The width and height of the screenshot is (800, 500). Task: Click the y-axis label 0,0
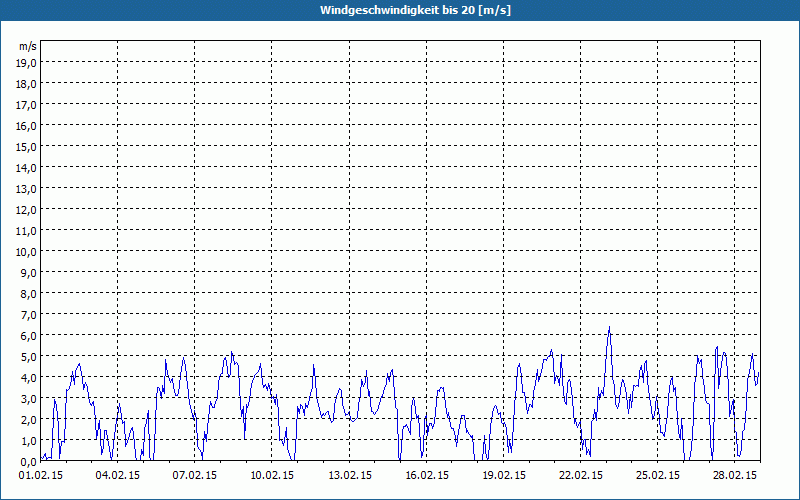(x=30, y=461)
